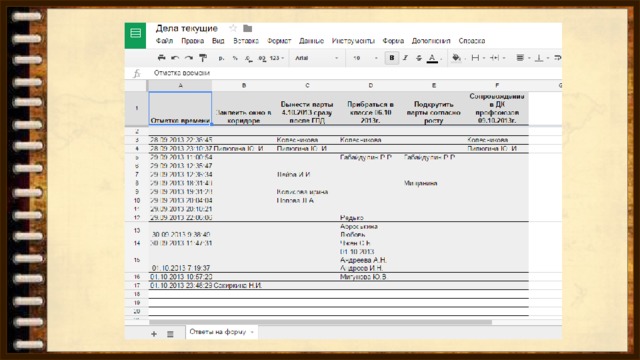
Task: Open the 123 number formats dropdown
Action: [277, 58]
